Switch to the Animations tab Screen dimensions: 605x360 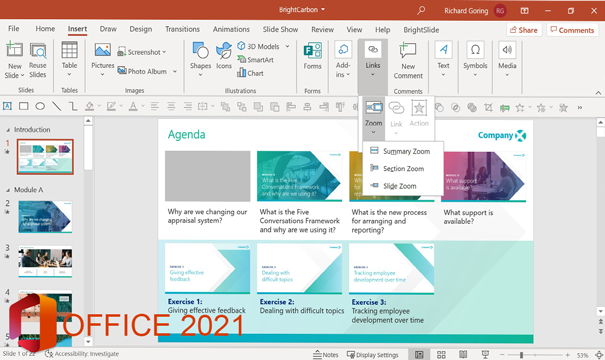(231, 29)
